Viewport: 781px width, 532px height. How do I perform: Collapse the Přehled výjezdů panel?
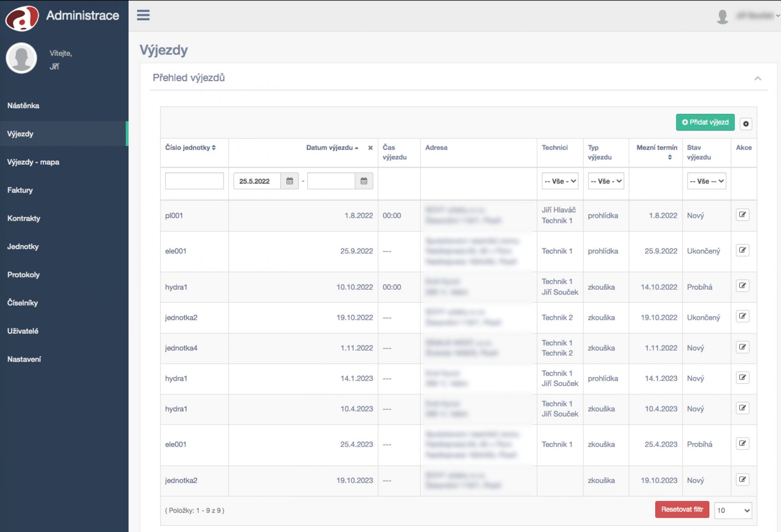pyautogui.click(x=757, y=78)
